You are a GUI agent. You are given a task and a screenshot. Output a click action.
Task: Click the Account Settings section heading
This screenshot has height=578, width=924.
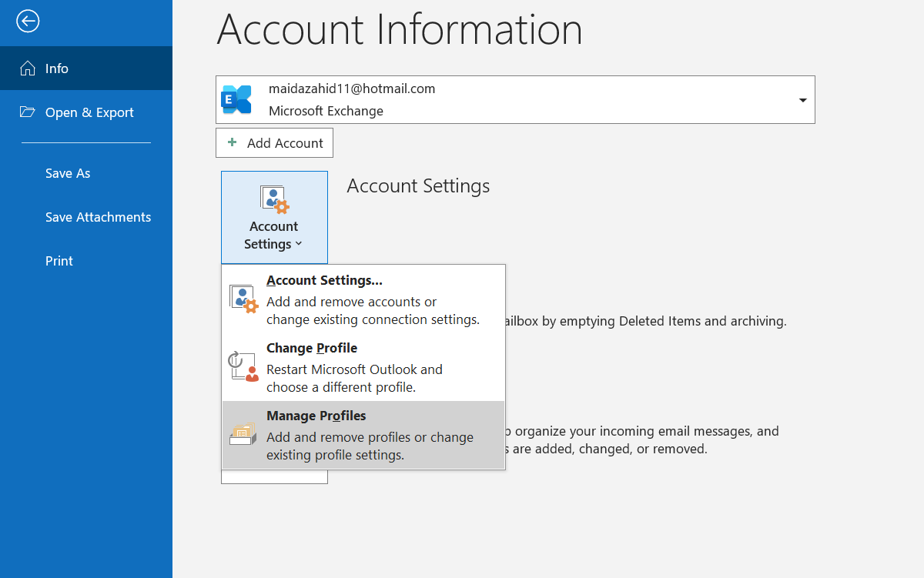[418, 186]
